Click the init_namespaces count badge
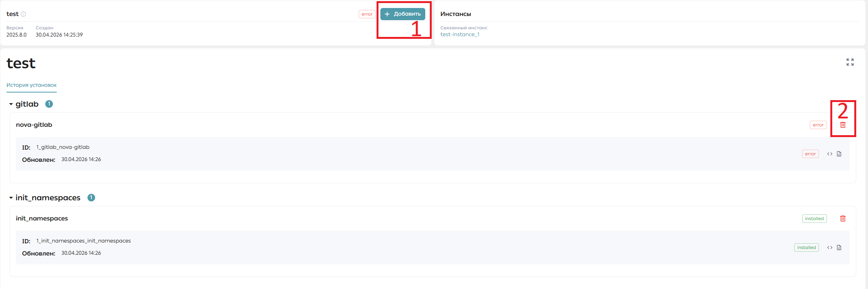This screenshot has width=868, height=289. pyautogui.click(x=91, y=198)
